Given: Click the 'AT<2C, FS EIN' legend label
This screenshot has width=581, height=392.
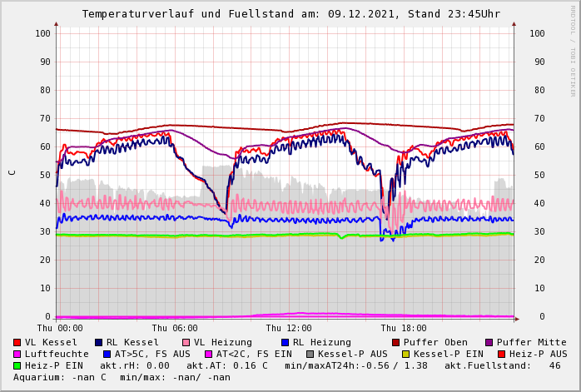Looking at the screenshot, I should point(253,354).
